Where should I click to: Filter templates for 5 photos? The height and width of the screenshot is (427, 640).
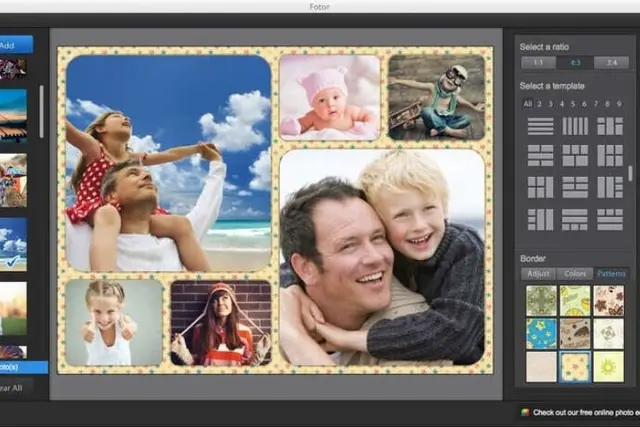coord(573,104)
